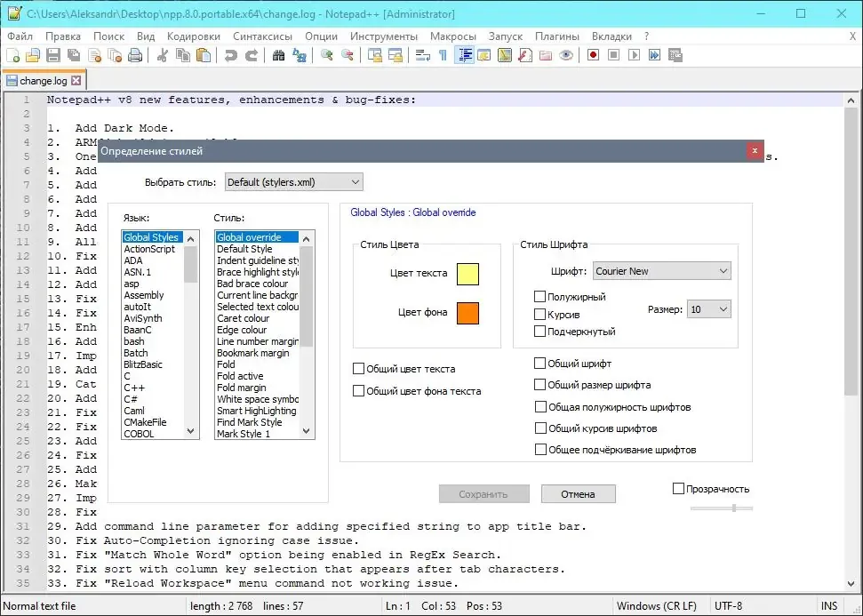Open the Размер font size dropdown
Viewport: 863px width, 616px height.
[x=709, y=309]
